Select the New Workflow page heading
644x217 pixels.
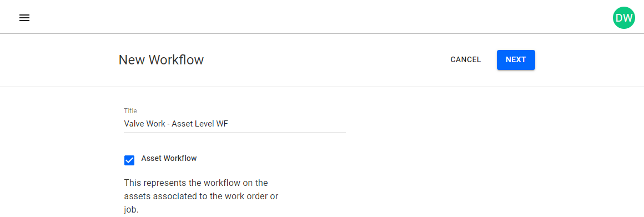tap(161, 60)
